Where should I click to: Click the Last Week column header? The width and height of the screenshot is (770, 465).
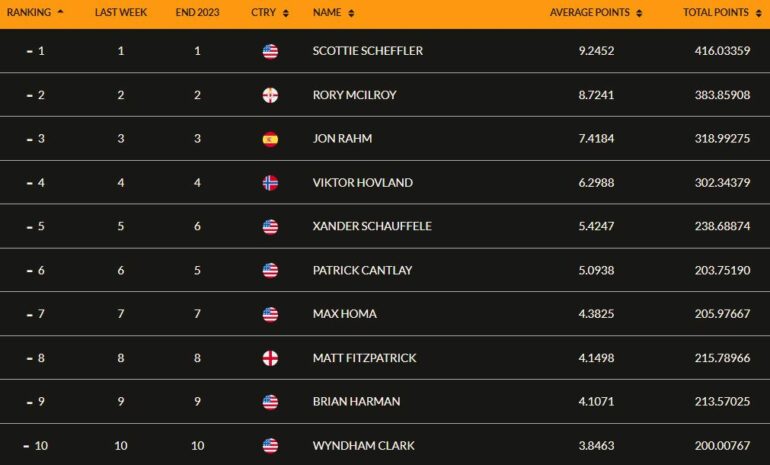pos(121,12)
